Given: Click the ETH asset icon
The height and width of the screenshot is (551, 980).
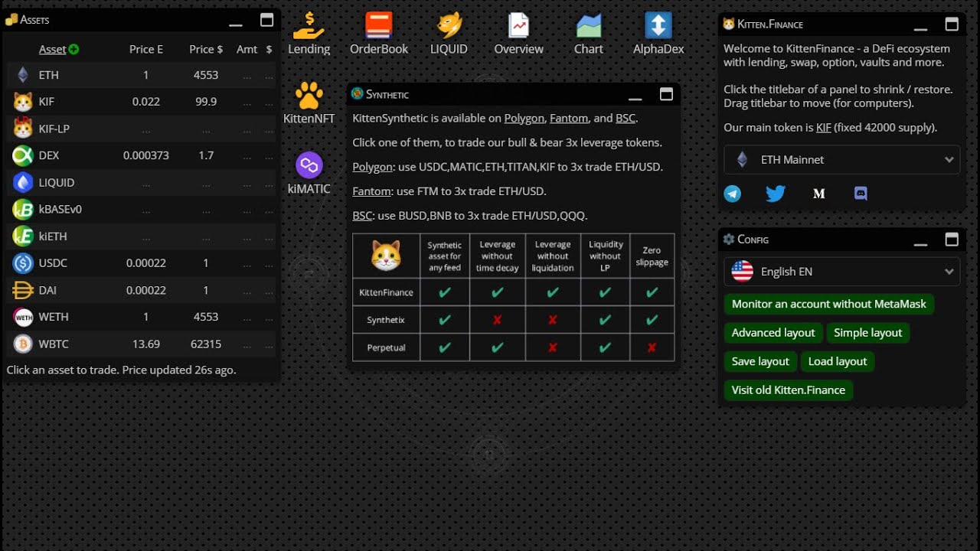Looking at the screenshot, I should [23, 75].
